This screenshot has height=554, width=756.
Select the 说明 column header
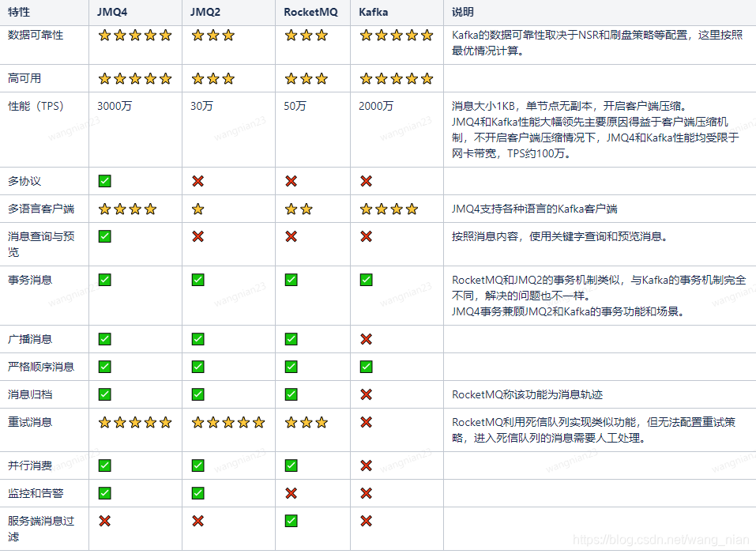click(462, 12)
